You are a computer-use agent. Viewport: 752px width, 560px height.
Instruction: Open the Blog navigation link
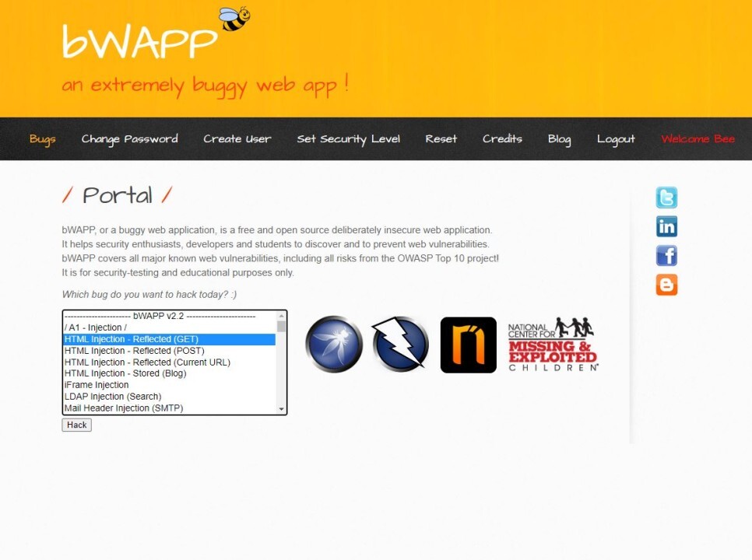point(559,139)
